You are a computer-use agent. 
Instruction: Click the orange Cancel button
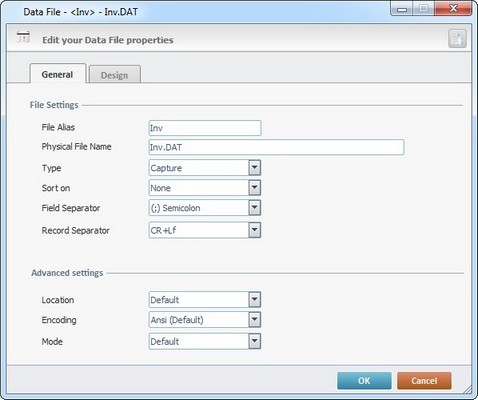tap(424, 381)
